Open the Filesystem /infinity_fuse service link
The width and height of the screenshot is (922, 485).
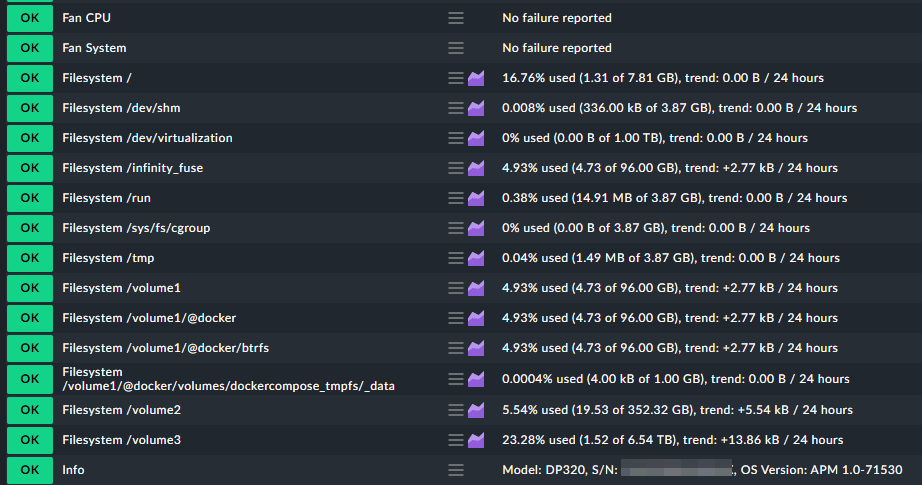(x=133, y=168)
